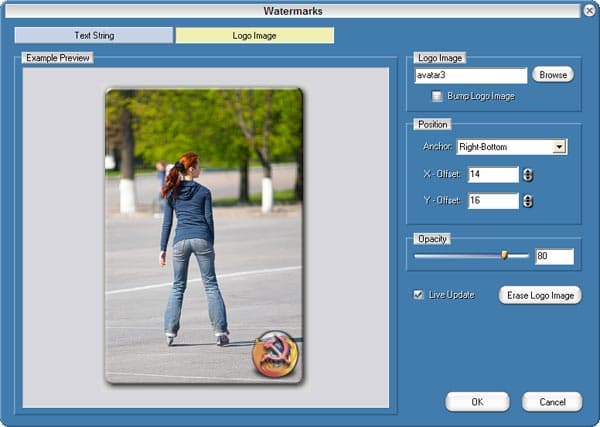The width and height of the screenshot is (600, 427).
Task: Click the Watermarks title bar text
Action: point(293,11)
